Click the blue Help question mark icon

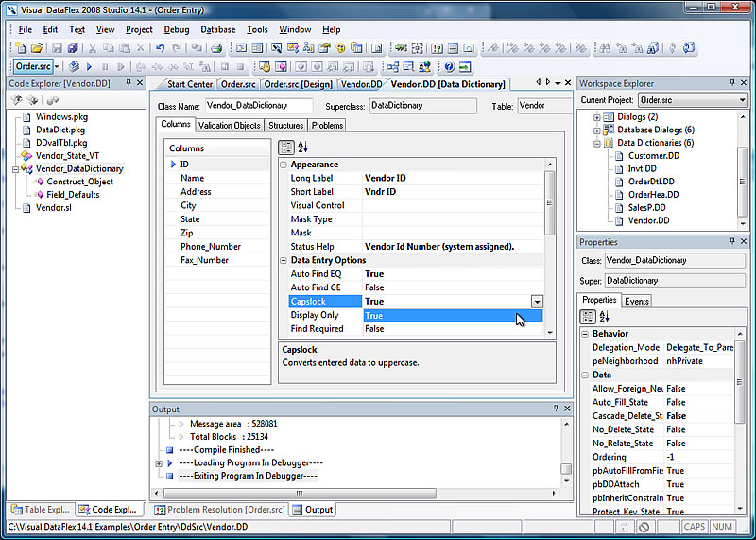(x=448, y=67)
